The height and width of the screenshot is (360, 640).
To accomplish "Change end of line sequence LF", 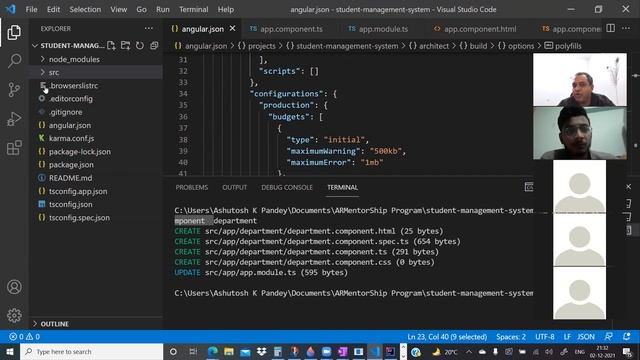I will click(x=567, y=337).
